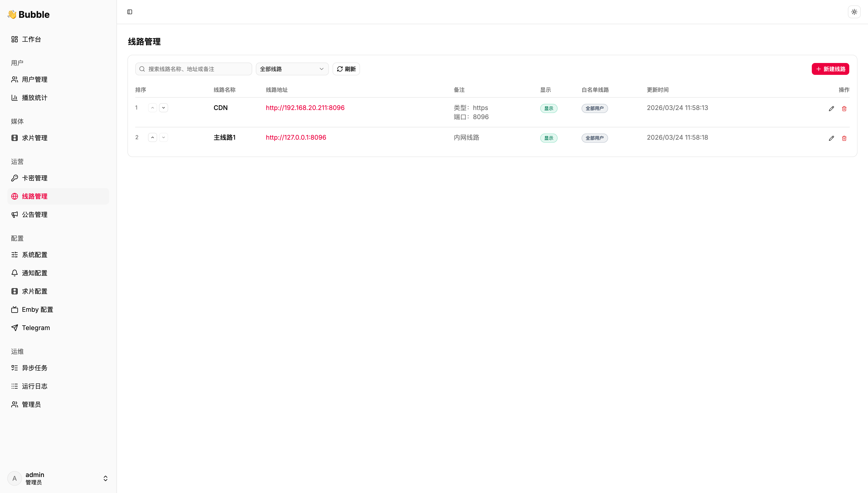Click the edit pencil for CDN route
The width and height of the screenshot is (868, 493).
tap(831, 109)
